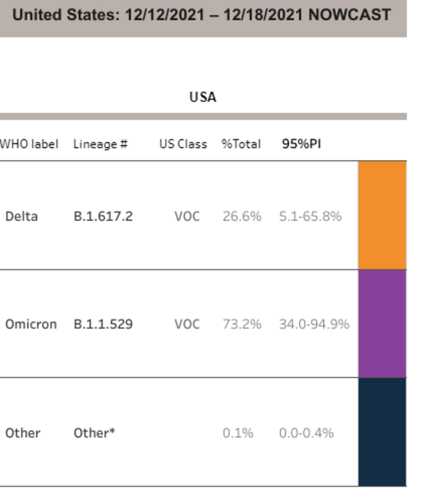425x504 pixels.
Task: Click the Lineage # column header
Action: click(100, 144)
